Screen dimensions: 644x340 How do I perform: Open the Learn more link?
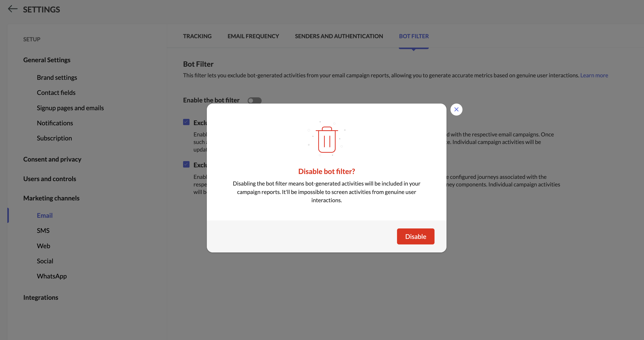point(594,75)
